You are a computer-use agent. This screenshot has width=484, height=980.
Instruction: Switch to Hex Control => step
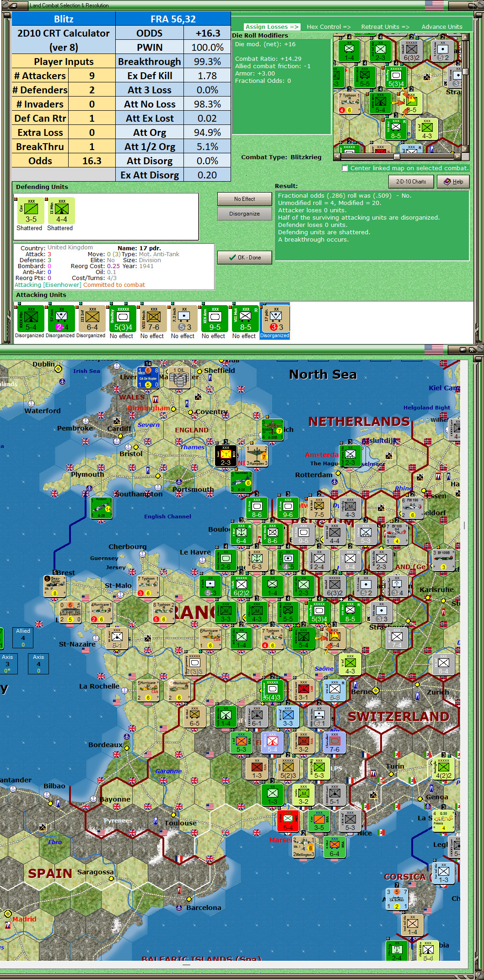pos(328,27)
